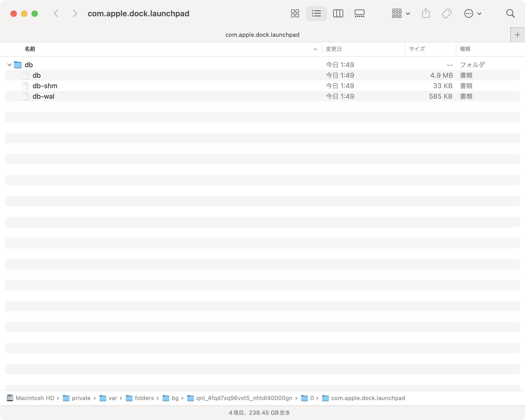This screenshot has width=525, height=420.
Task: Sort by 変更日 column header
Action: (x=334, y=49)
